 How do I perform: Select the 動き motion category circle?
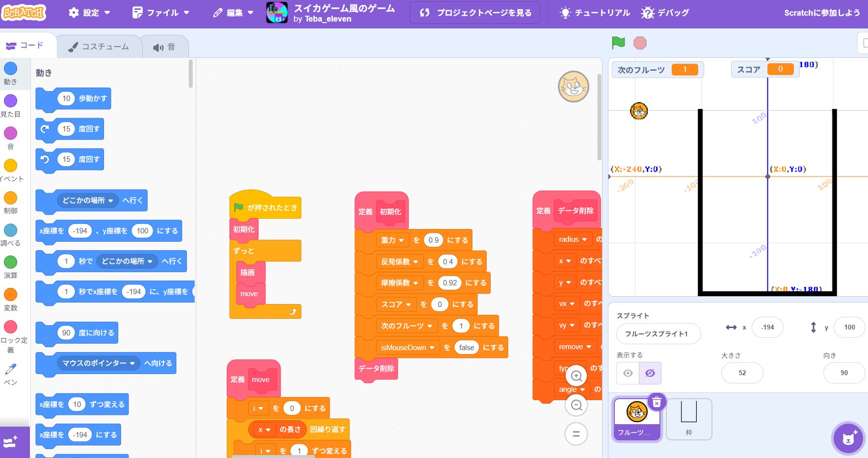click(x=10, y=69)
